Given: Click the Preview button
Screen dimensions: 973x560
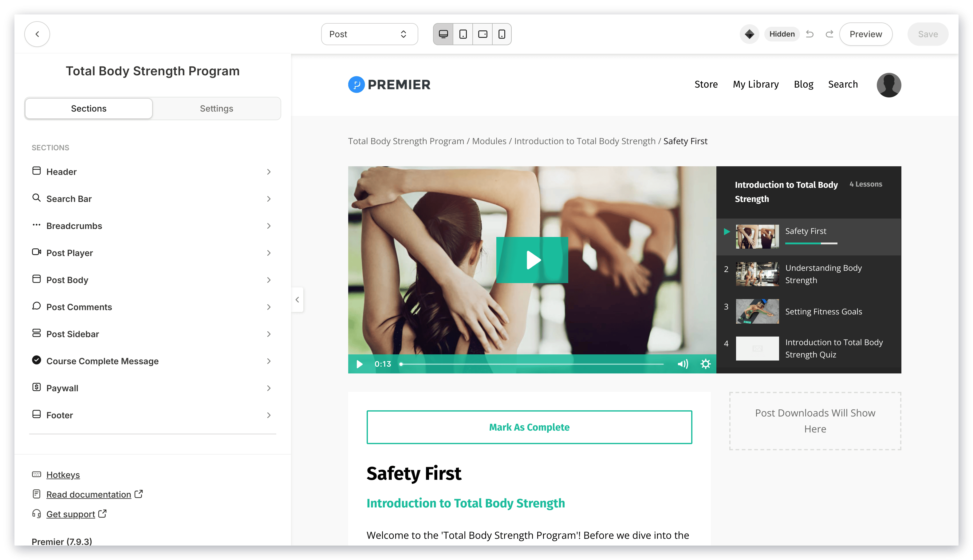Looking at the screenshot, I should (866, 34).
